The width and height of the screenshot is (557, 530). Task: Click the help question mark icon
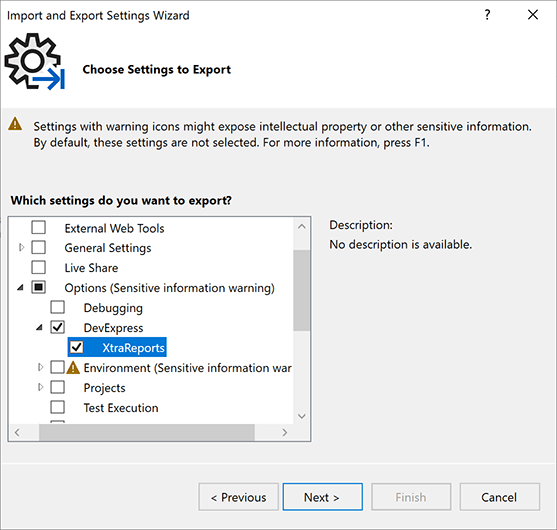[x=487, y=15]
